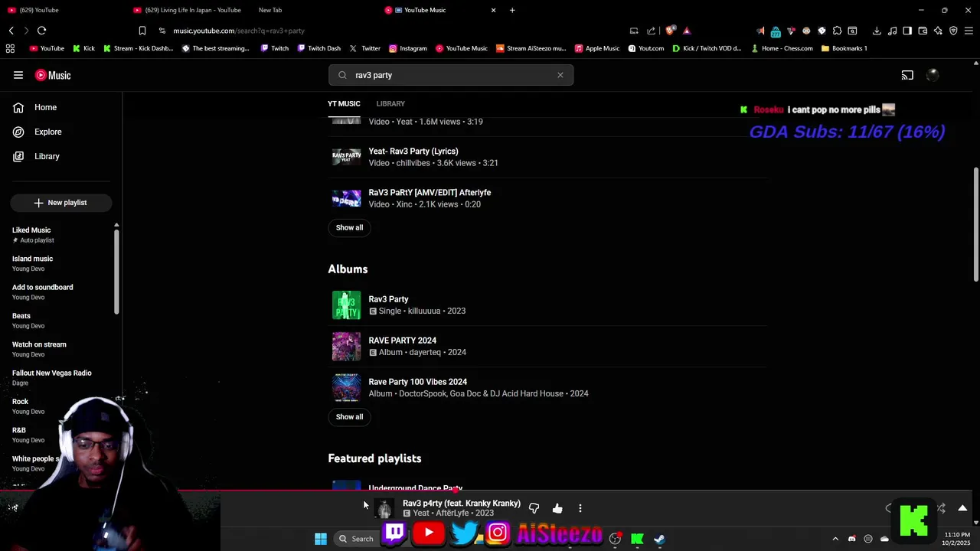
Task: Open Home - Chess.com bookmark
Action: (782, 48)
